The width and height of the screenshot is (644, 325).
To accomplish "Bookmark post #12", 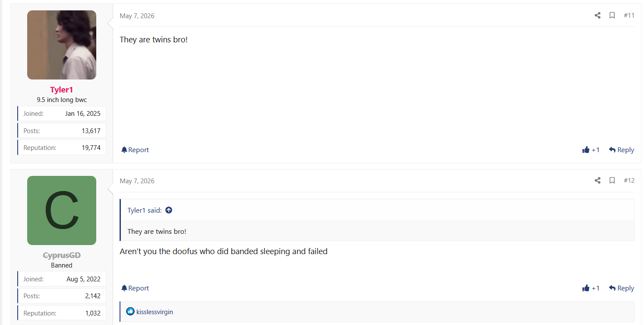I will (612, 181).
